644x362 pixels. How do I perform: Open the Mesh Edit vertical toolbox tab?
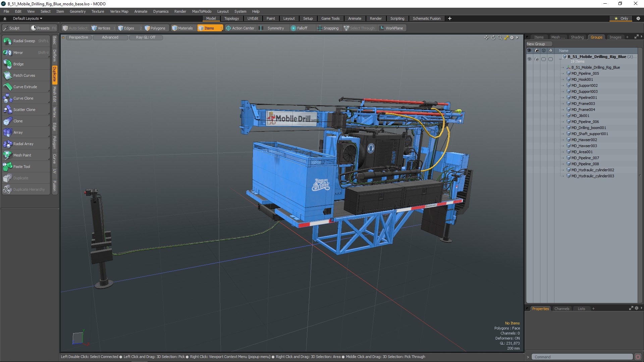(54, 94)
